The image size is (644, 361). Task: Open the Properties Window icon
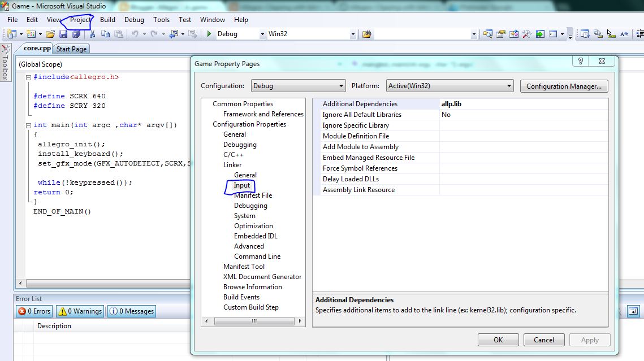pos(500,34)
